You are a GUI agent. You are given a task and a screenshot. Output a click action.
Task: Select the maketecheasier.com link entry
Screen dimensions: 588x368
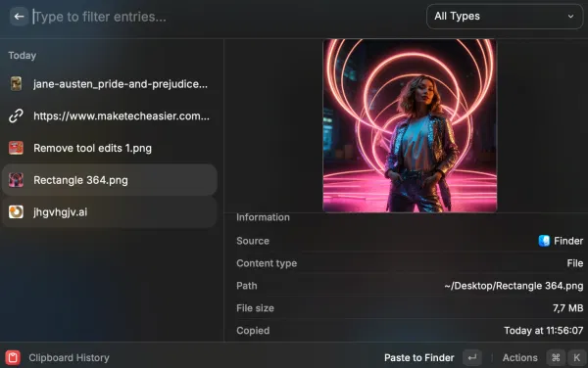click(110, 116)
